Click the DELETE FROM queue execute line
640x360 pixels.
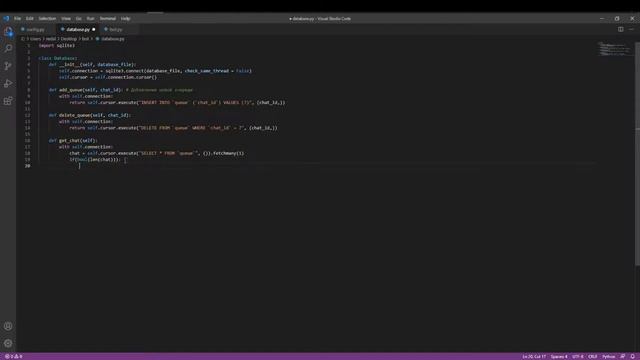coord(173,128)
